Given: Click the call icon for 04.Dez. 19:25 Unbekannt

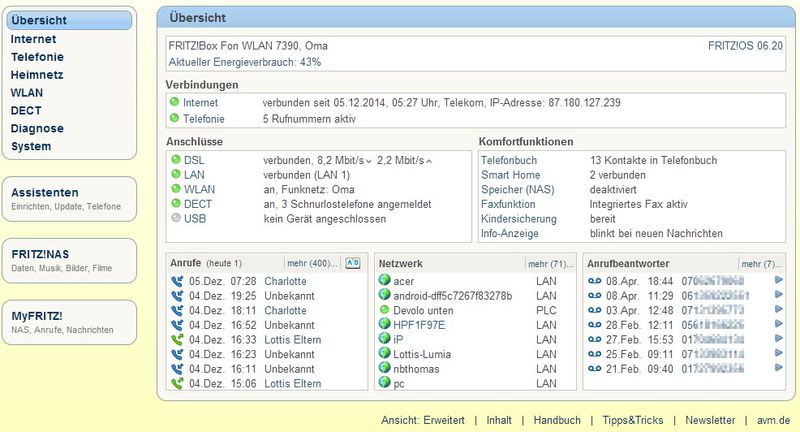Looking at the screenshot, I should pos(177,296).
